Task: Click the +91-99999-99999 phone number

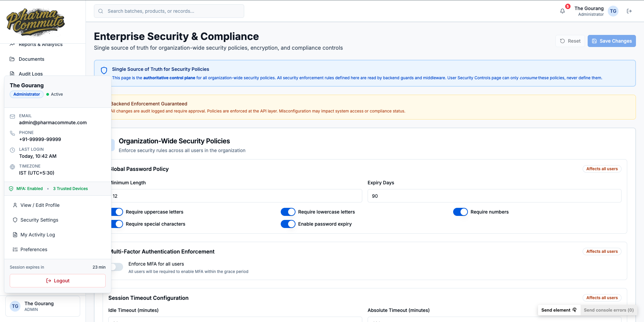Action: click(x=40, y=139)
